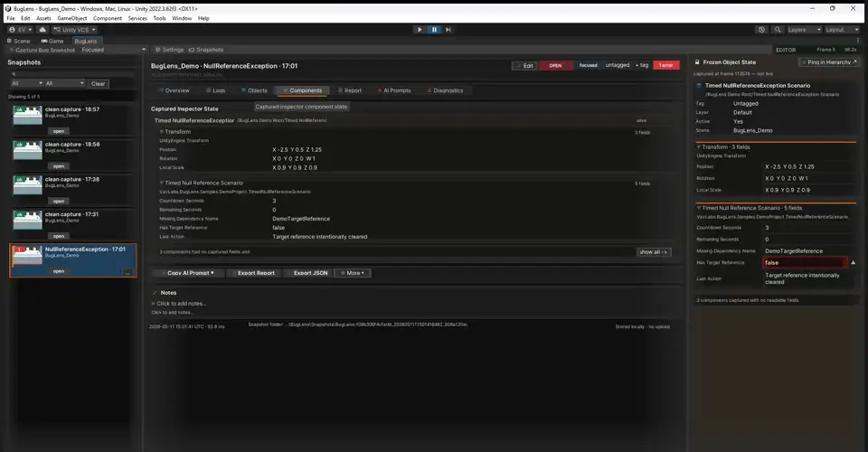Click open badge under clean capture 18:57

click(59, 131)
